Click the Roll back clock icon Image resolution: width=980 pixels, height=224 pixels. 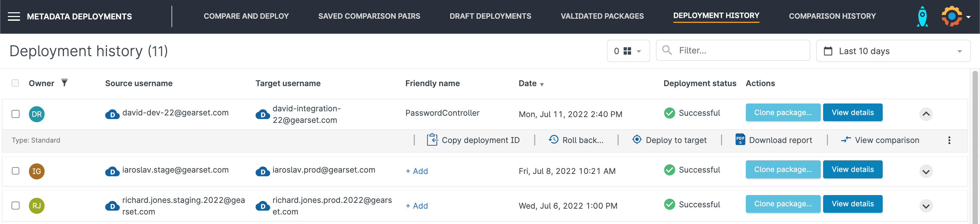click(x=554, y=140)
